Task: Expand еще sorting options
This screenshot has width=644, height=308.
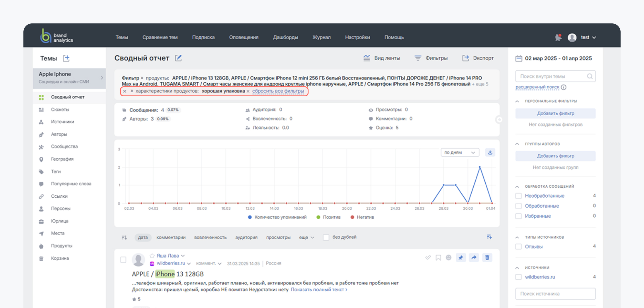Action: [x=306, y=237]
